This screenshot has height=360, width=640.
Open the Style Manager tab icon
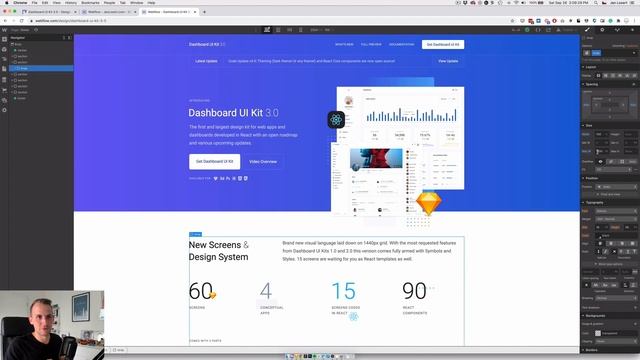coord(617,30)
